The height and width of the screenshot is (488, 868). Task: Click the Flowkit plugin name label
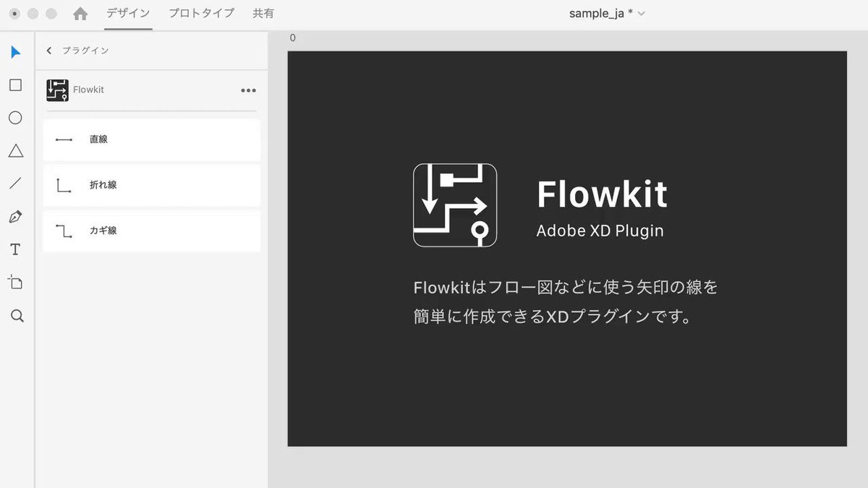pyautogui.click(x=88, y=90)
